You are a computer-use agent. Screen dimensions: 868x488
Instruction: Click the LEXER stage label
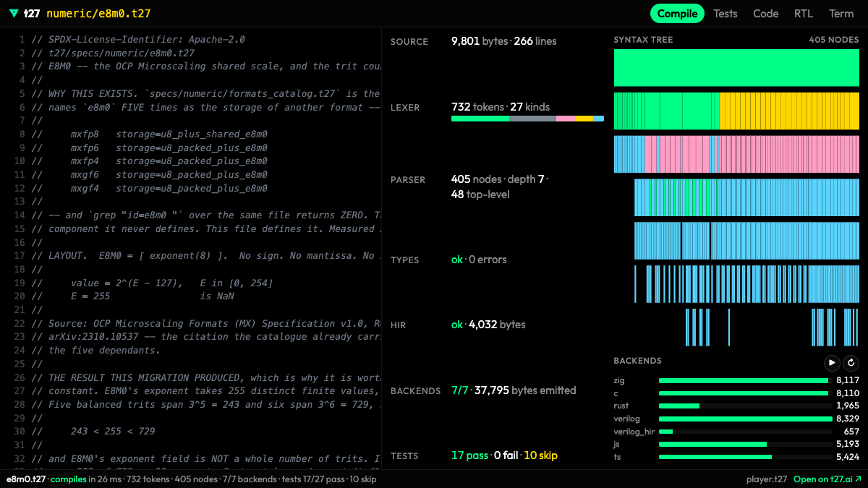(x=406, y=108)
